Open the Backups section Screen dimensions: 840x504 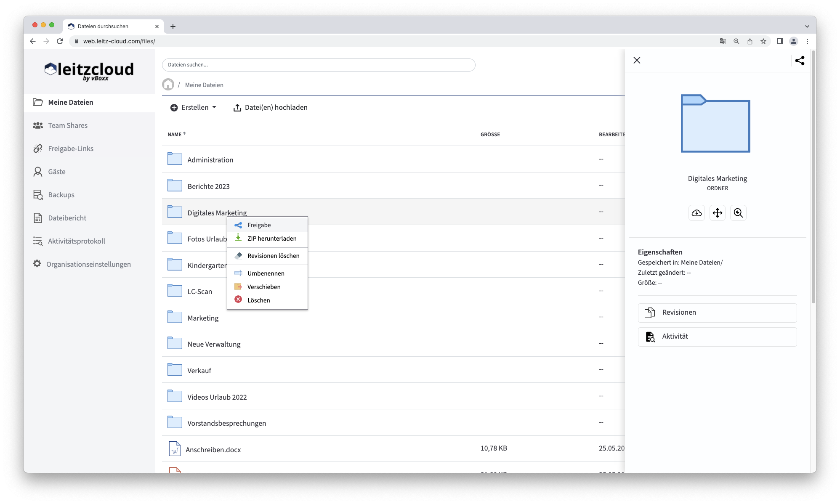(61, 195)
